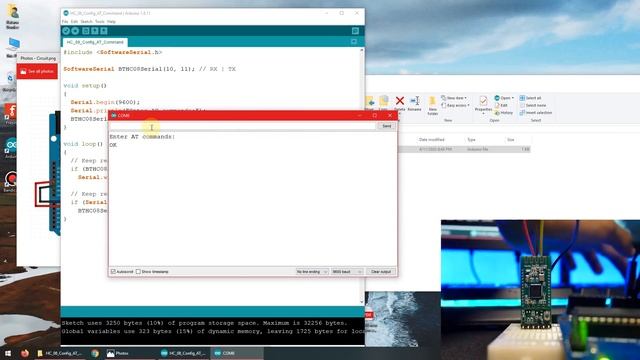The height and width of the screenshot is (360, 640).
Task: Open Firefox from the taskbar
Action: pos(25,353)
